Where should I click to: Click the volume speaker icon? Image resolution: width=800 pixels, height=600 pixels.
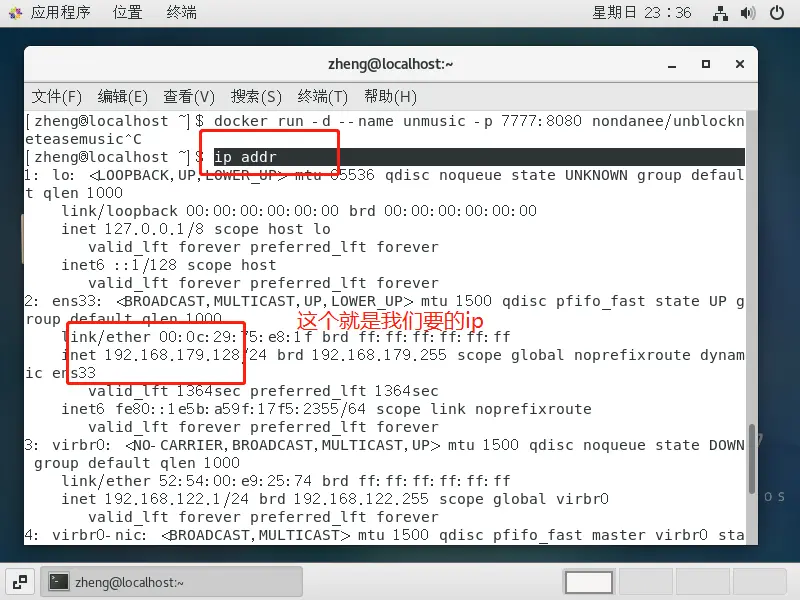click(x=748, y=13)
